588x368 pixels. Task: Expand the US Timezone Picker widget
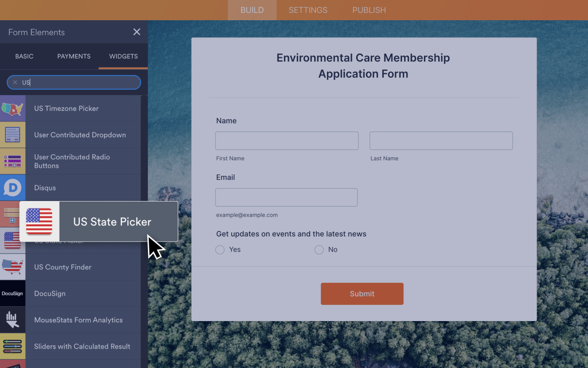tap(66, 108)
